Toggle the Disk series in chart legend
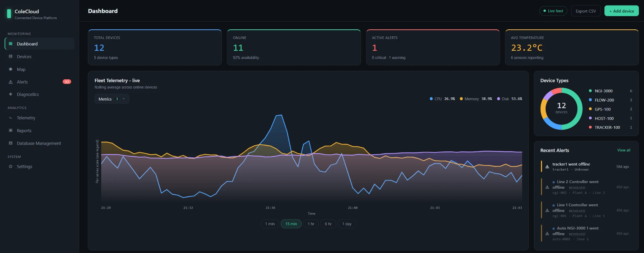Screen dimensions: 644x253 pos(510,99)
